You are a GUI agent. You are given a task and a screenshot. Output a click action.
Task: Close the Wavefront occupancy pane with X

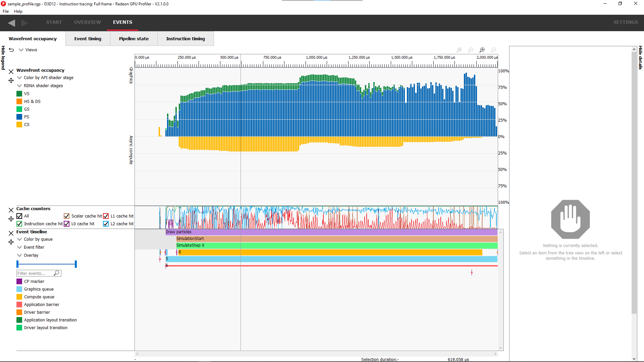11,72
